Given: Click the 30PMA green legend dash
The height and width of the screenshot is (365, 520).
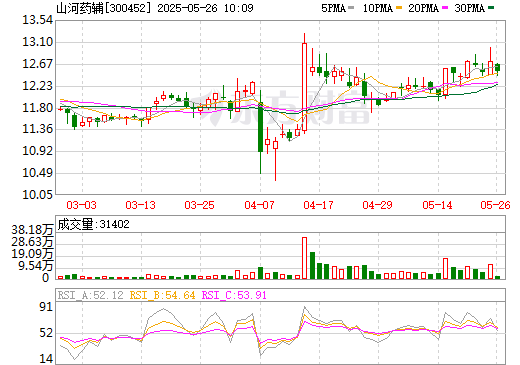Looking at the screenshot, I should pos(491,8).
